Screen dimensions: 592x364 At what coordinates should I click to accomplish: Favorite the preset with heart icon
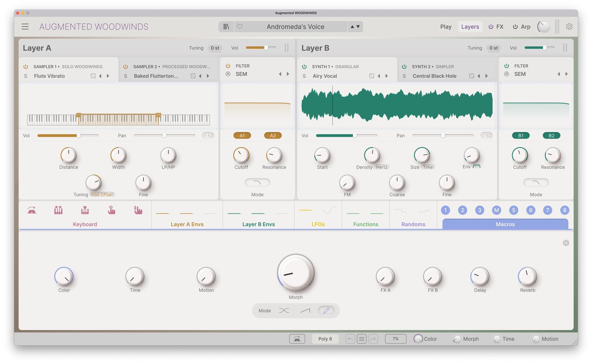pos(240,27)
